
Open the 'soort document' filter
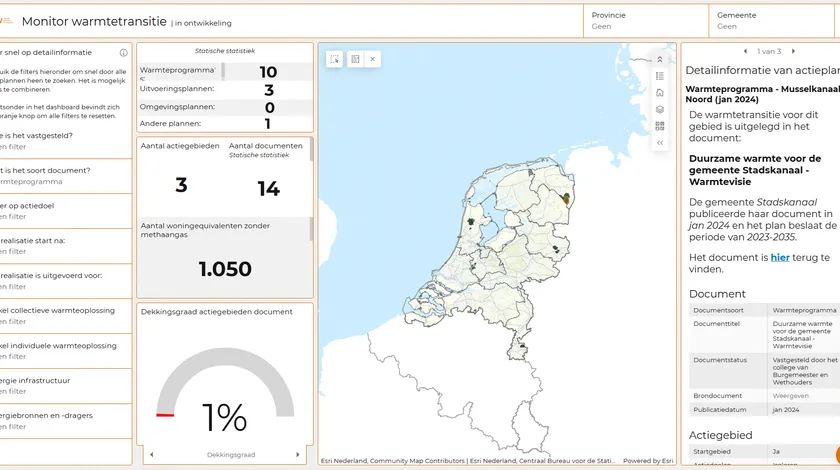[x=65, y=176]
